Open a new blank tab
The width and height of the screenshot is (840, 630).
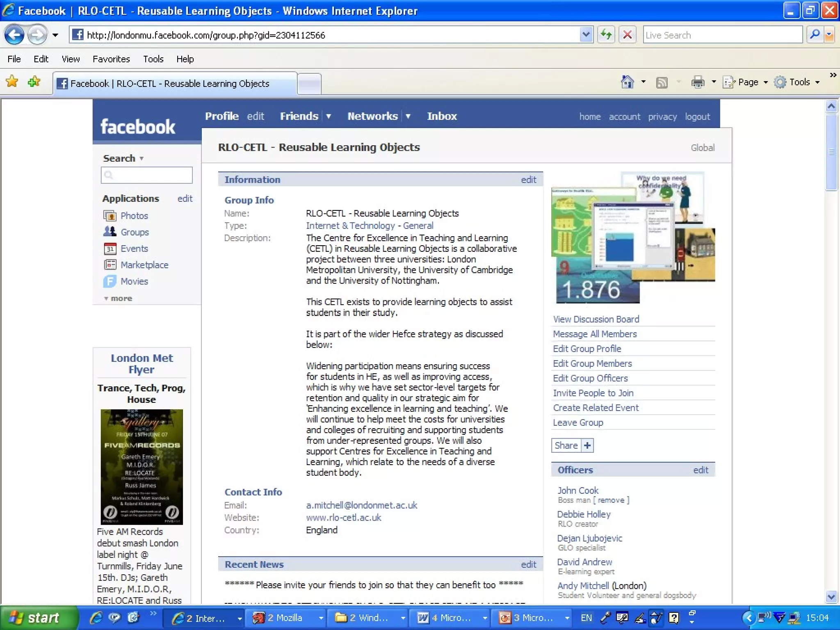(x=309, y=84)
